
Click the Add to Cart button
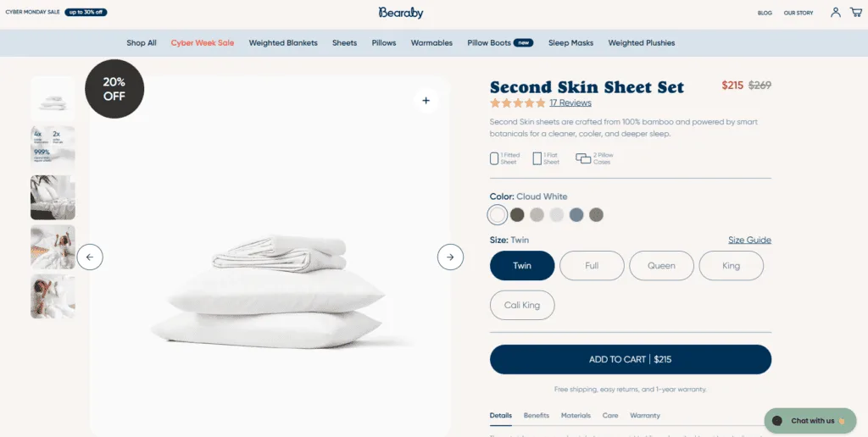coord(631,360)
